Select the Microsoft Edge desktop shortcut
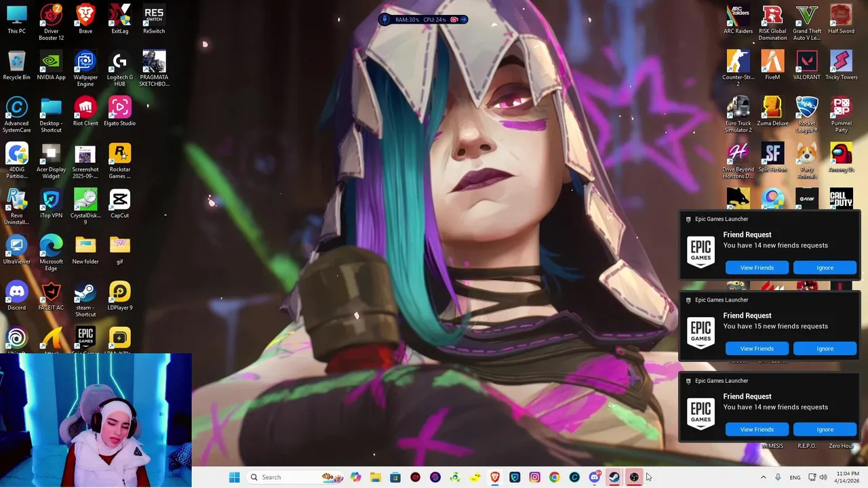Screen dimensions: 868x488 click(x=51, y=253)
